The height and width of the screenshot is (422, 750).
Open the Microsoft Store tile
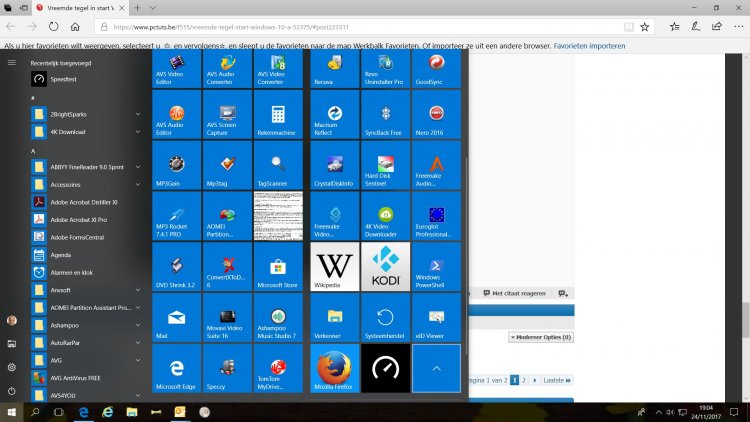[278, 268]
